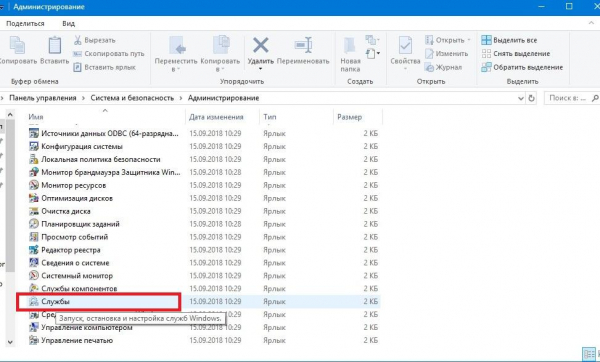Viewport: 600px width, 362px height.
Task: Expand the Удалить dropdown arrow
Action: [x=261, y=69]
